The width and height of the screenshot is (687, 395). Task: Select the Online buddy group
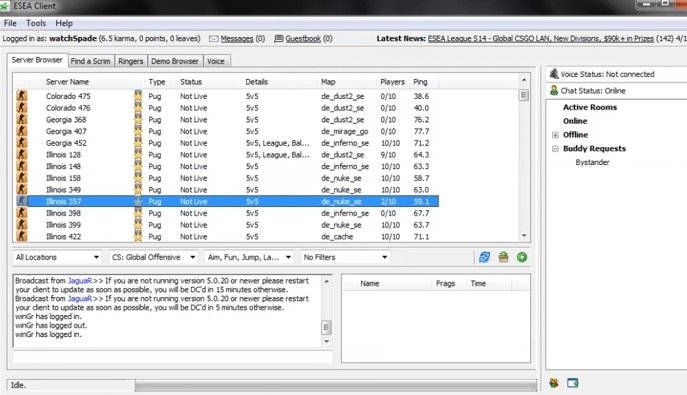point(575,121)
